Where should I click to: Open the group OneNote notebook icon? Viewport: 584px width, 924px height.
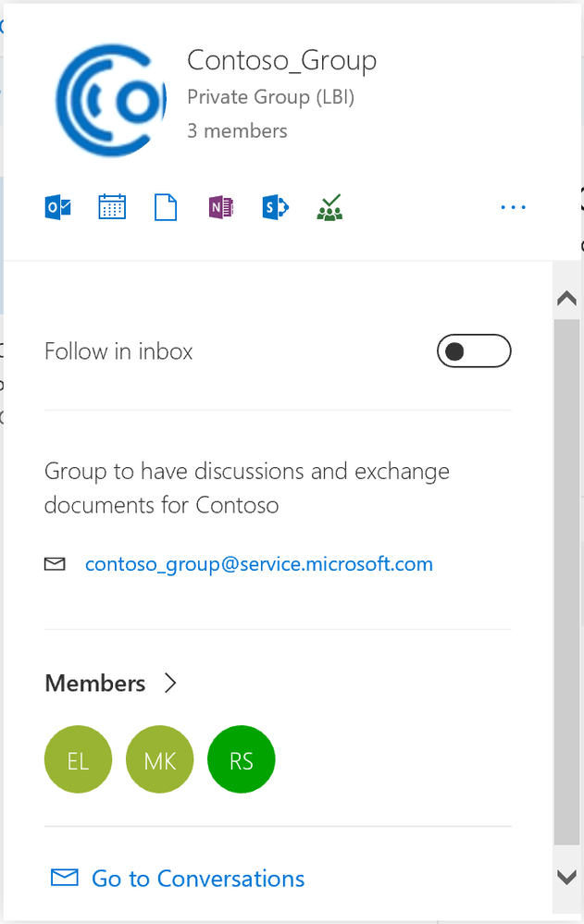pos(220,207)
